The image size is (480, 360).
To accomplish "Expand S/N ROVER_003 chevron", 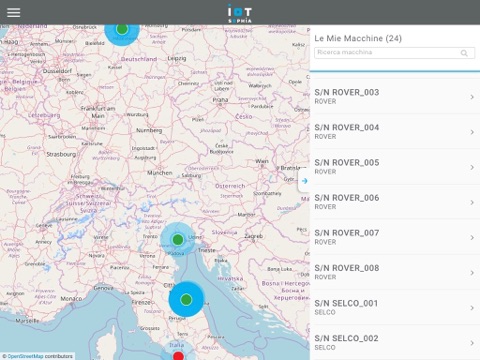I will pos(472,97).
